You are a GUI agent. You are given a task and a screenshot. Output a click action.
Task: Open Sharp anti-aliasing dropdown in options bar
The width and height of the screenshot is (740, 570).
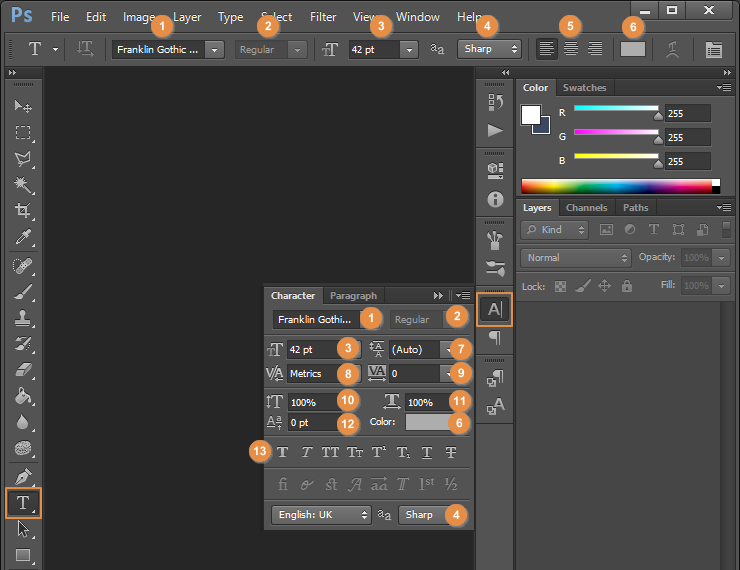tap(489, 49)
